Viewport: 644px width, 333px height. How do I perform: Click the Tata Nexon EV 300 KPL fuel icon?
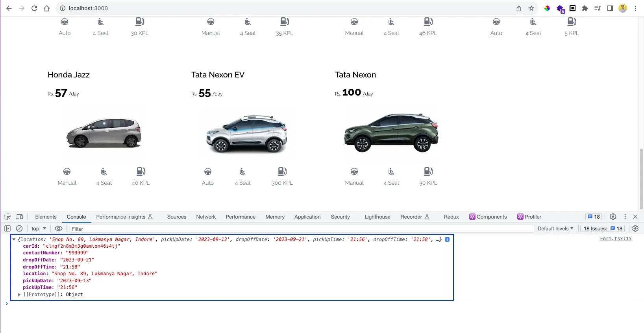point(282,171)
